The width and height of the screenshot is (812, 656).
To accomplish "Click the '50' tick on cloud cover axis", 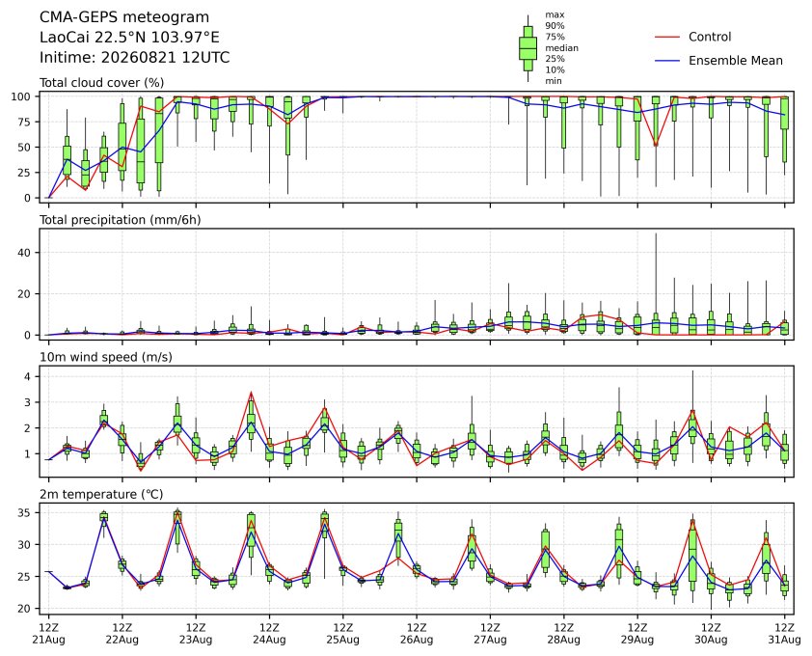I will tap(25, 148).
